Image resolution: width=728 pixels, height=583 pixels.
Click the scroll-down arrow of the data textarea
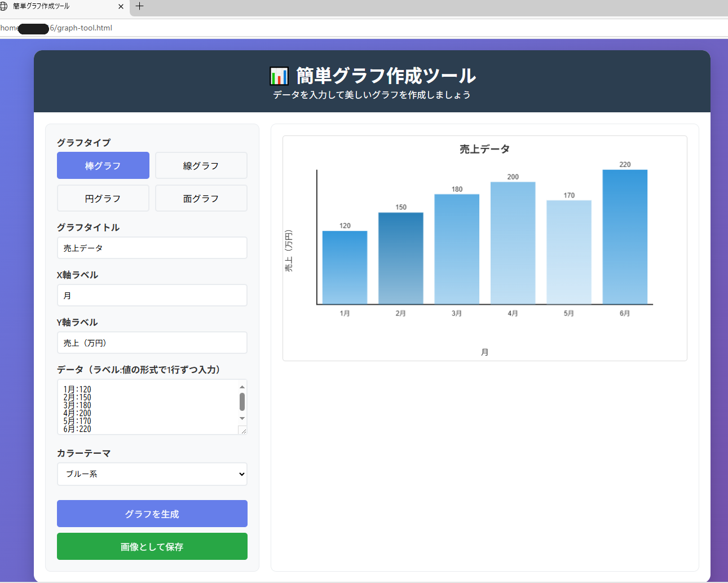242,418
